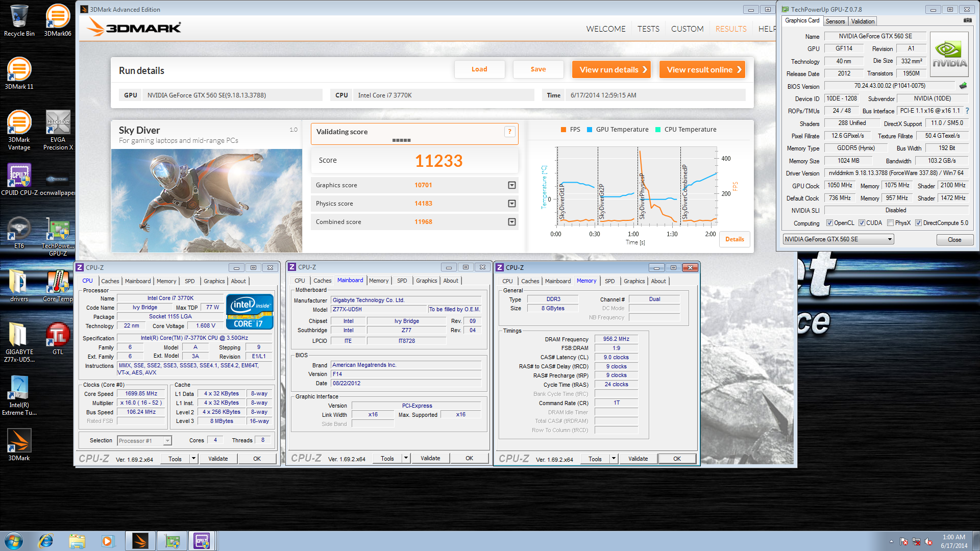The height and width of the screenshot is (551, 980).
Task: Click the Sky Diver test thumbnail image
Action: point(207,201)
